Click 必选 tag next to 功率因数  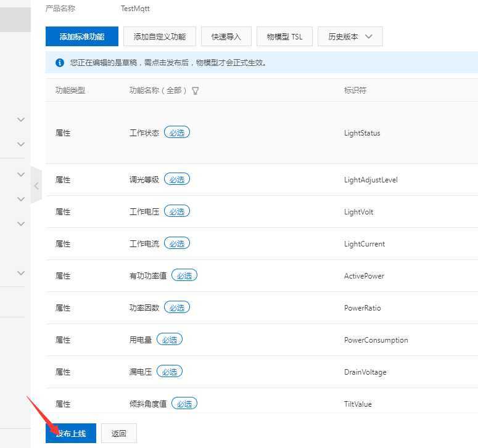(x=177, y=307)
